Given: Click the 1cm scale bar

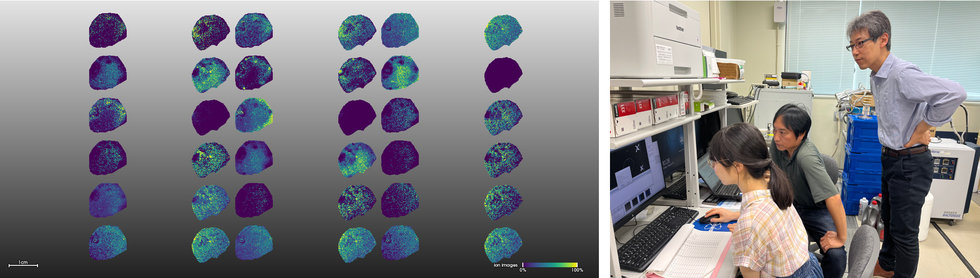Looking at the screenshot, I should tap(23, 265).
